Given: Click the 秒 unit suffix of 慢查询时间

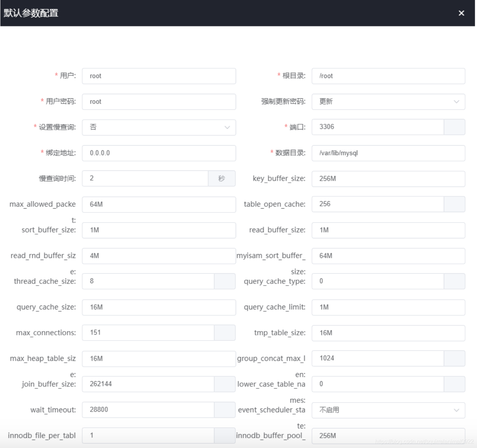Looking at the screenshot, I should (222, 178).
